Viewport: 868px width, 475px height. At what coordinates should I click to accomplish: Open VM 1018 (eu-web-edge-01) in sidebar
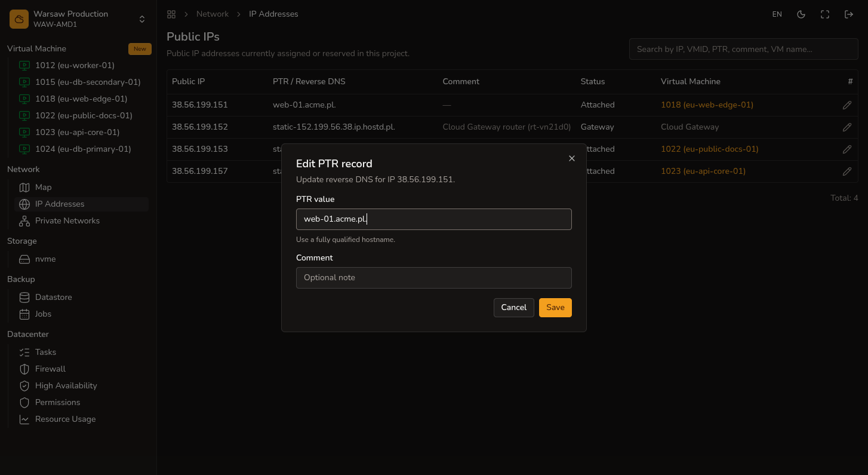[x=81, y=99]
